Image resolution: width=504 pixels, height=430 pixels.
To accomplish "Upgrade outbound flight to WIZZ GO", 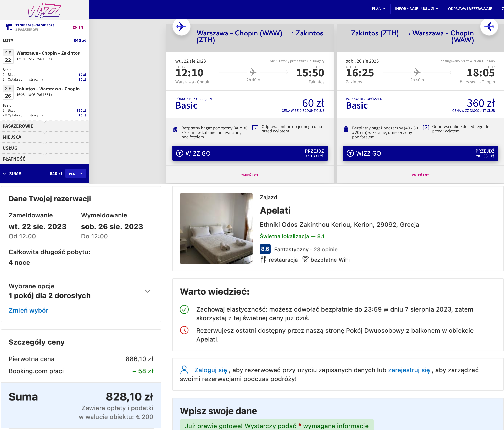I will click(x=250, y=153).
